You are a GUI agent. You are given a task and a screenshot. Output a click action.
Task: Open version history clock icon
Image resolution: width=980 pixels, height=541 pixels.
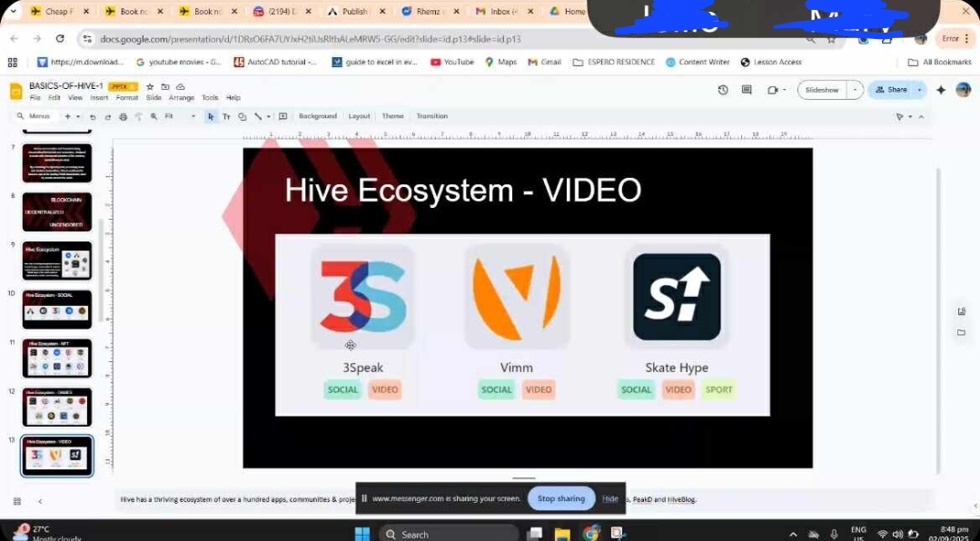[723, 90]
